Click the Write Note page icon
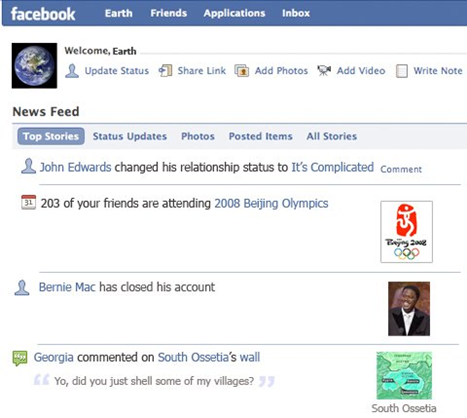Screen dimensions: 467x418 coord(402,71)
